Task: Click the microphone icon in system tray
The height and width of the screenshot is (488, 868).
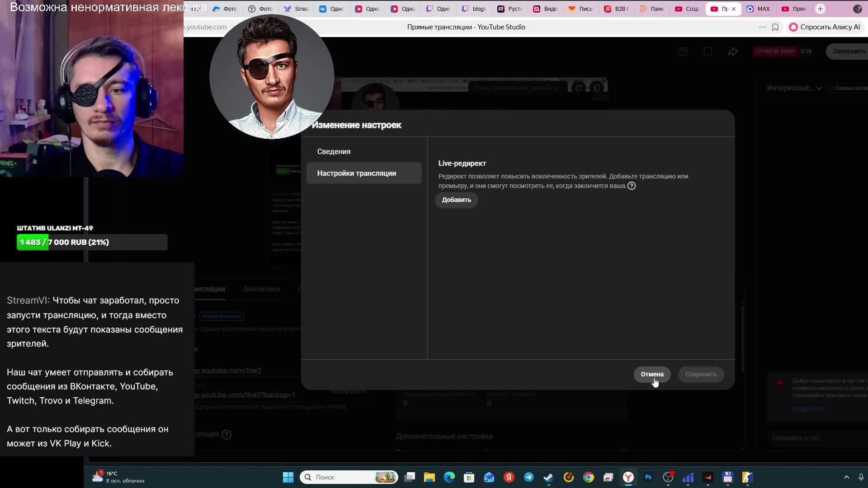Action: click(x=861, y=477)
